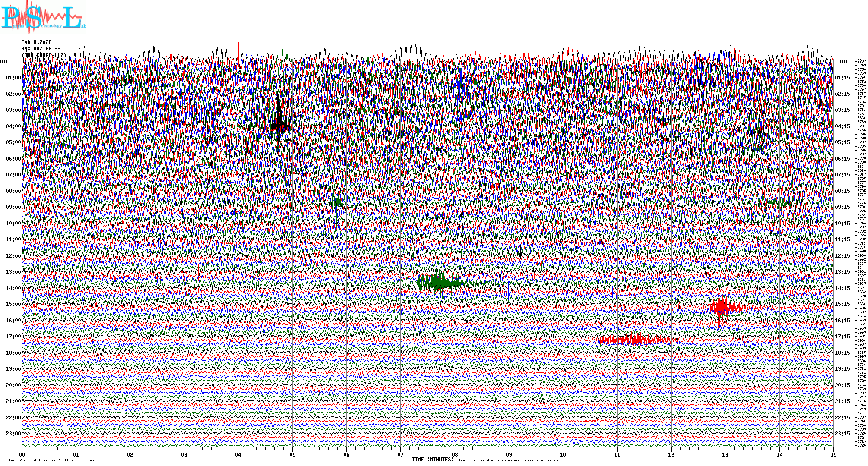
Task: Click the 20:15 time label on right axis
Action: [x=842, y=385]
